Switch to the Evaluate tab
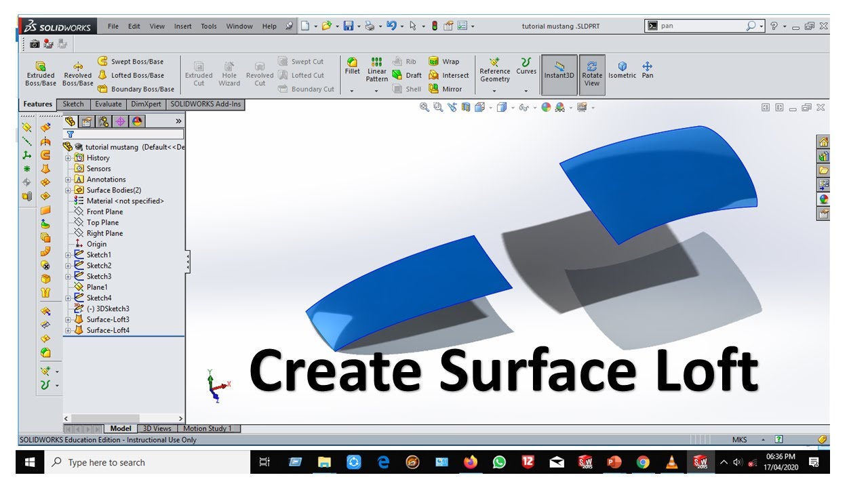The width and height of the screenshot is (868, 488). coord(108,104)
